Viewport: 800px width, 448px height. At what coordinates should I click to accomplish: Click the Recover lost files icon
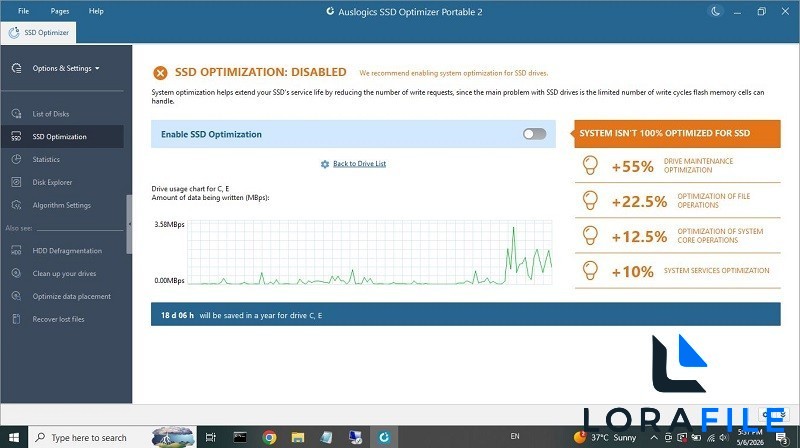coord(16,319)
